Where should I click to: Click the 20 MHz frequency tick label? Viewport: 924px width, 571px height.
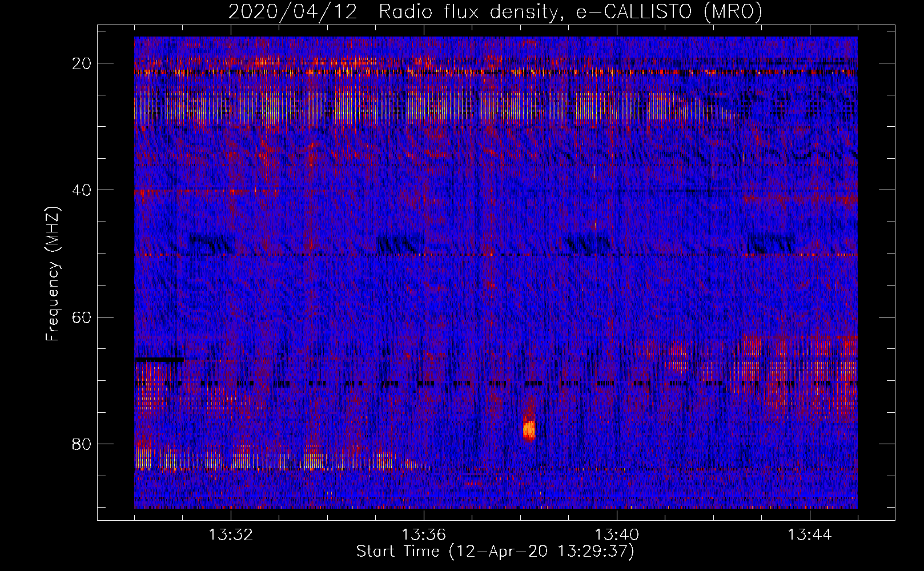coord(82,63)
